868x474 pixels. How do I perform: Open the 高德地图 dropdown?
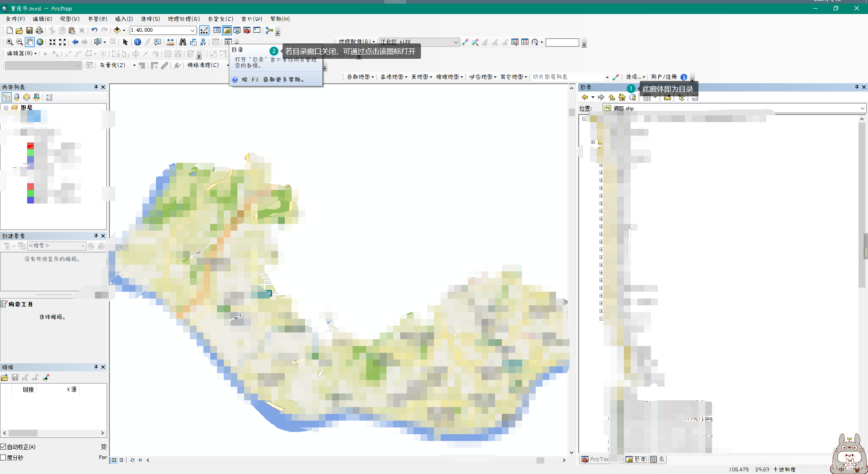click(x=394, y=77)
